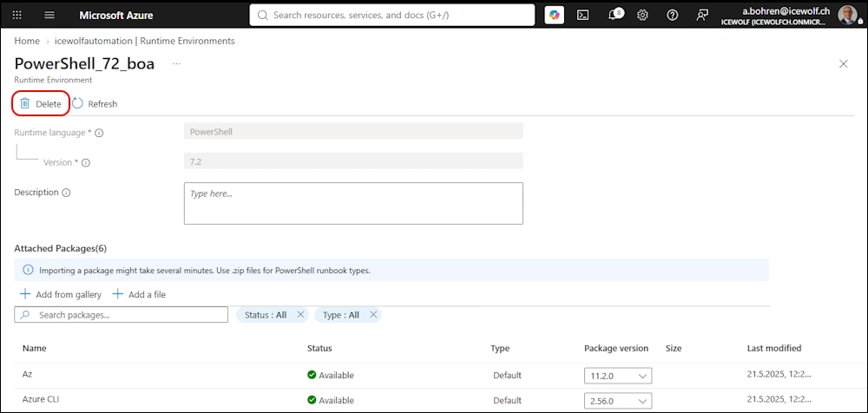Click the green Available icon for Az
The height and width of the screenshot is (413, 868).
pos(312,375)
